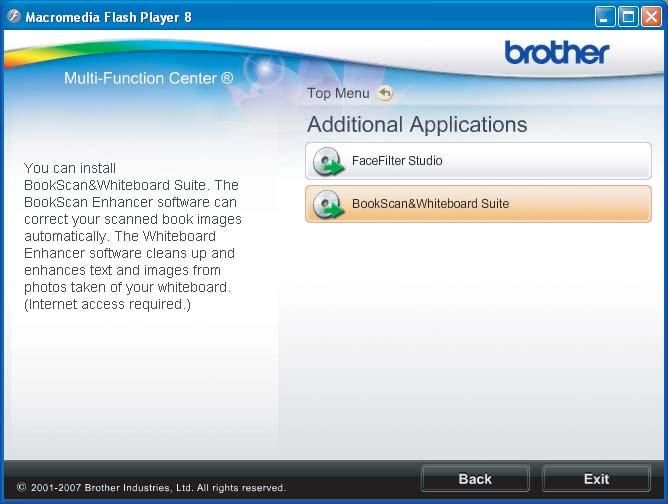Click the FaceFilter Studio install disc icon
The width and height of the screenshot is (668, 504).
click(x=328, y=161)
